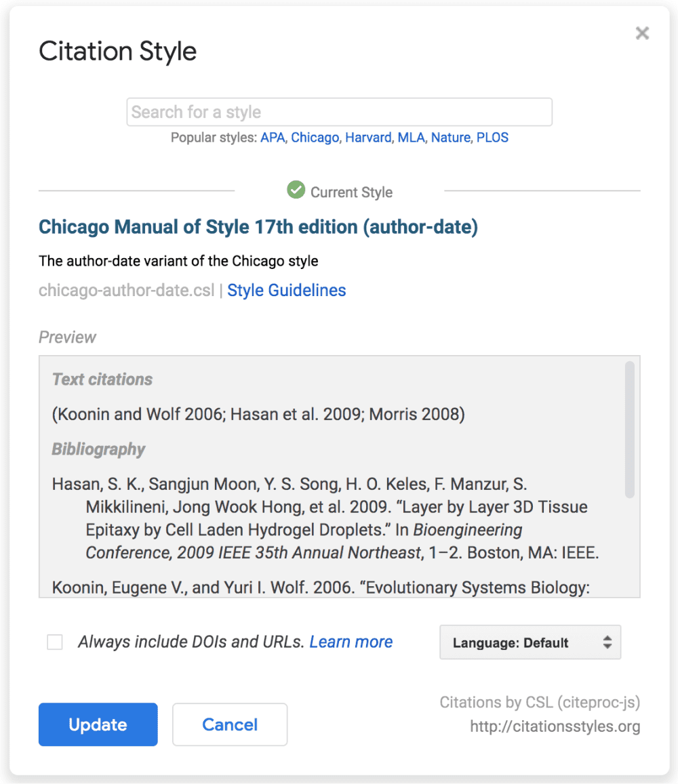The height and width of the screenshot is (784, 678).
Task: Open the Style Guidelines link
Action: 286,291
